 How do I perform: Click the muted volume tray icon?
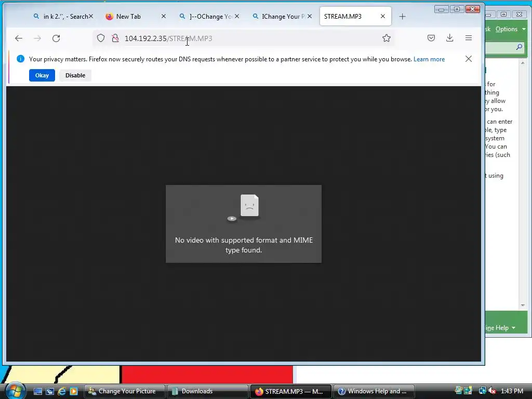492,391
